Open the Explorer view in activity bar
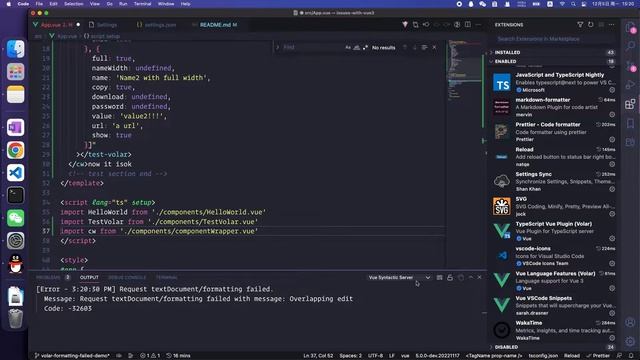This screenshot has height=360, width=640. pos(631,28)
